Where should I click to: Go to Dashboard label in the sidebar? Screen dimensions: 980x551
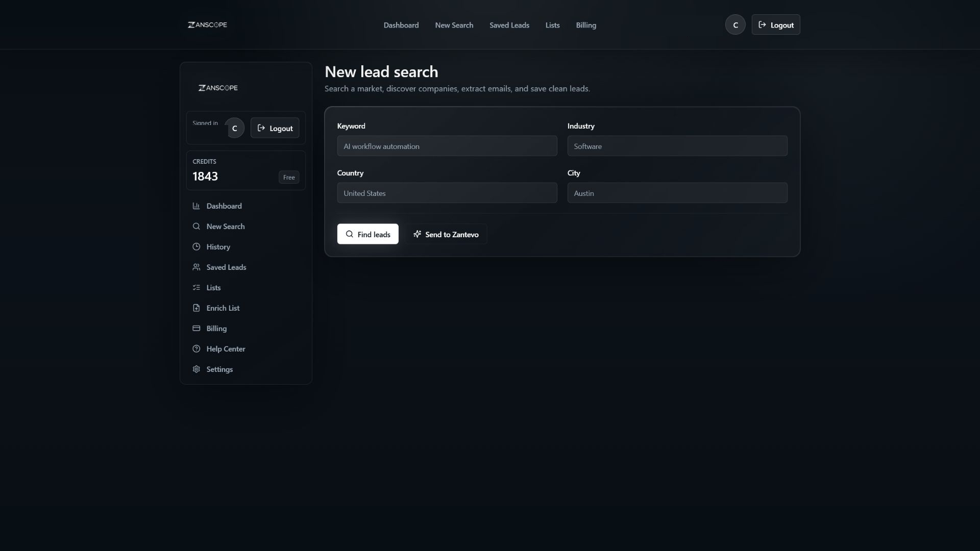click(224, 206)
